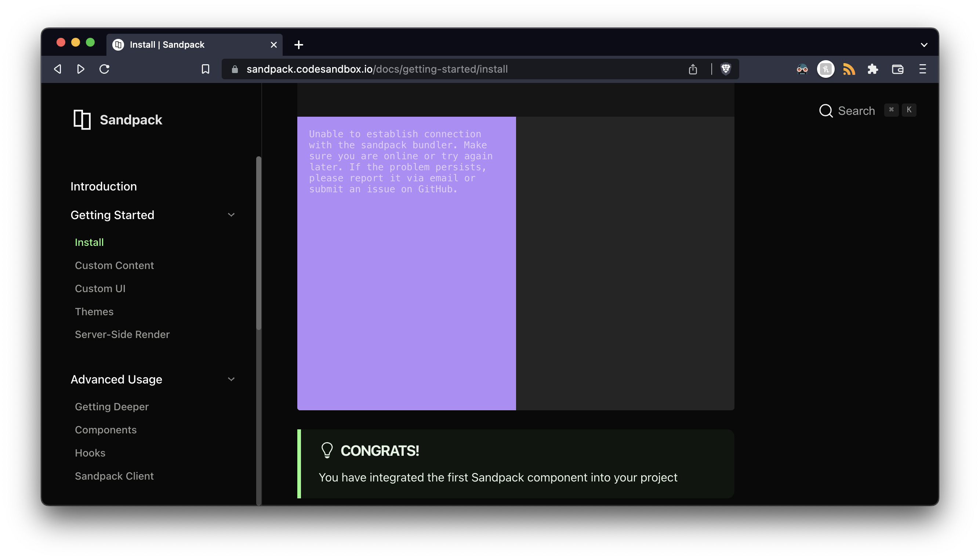Open the Share menu in the address bar
980x560 pixels.
693,69
